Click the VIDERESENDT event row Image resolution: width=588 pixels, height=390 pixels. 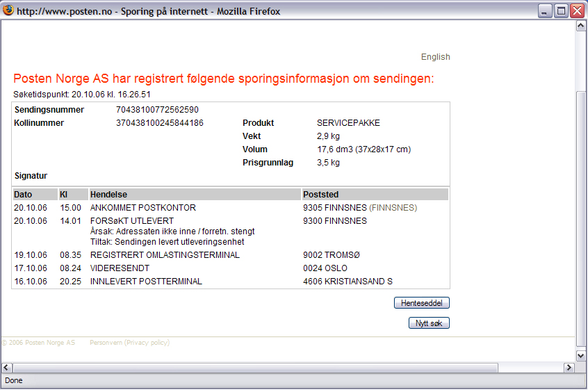coord(120,268)
